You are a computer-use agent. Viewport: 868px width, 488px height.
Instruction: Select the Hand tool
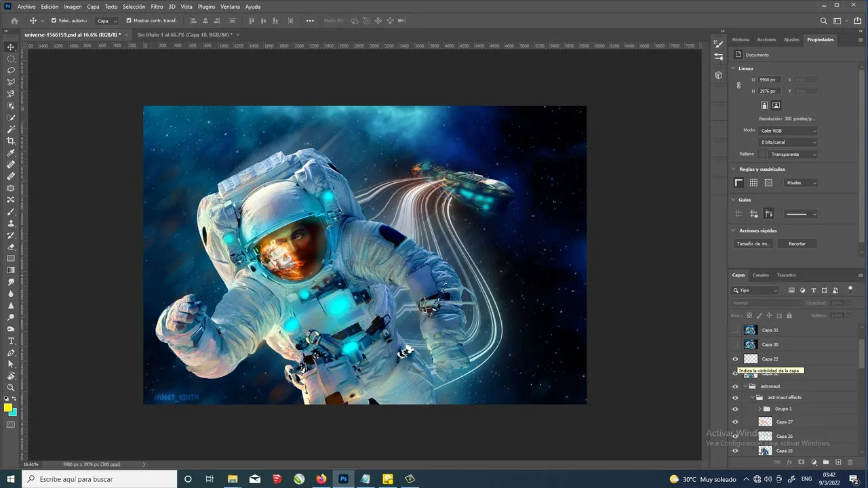tap(11, 376)
